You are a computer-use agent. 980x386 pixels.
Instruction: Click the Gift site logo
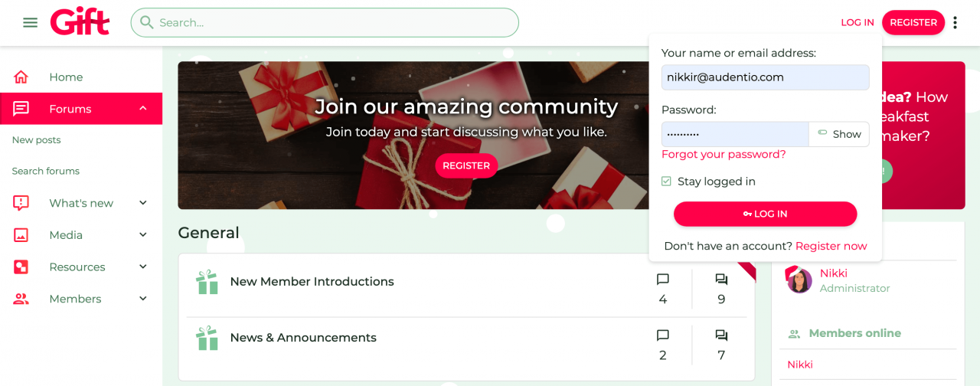click(80, 22)
